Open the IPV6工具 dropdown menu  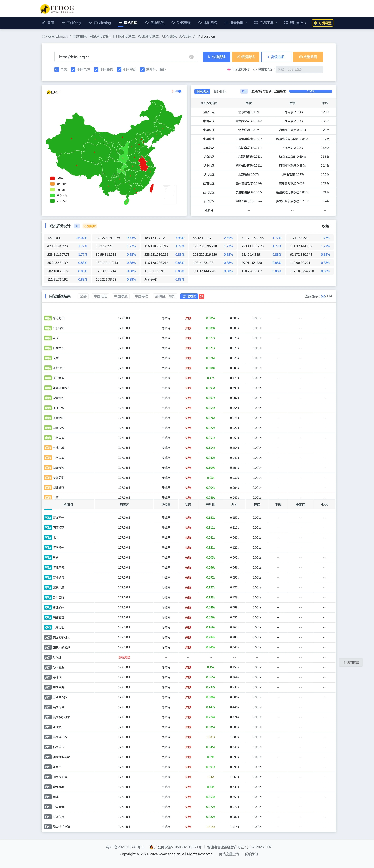coord(265,23)
